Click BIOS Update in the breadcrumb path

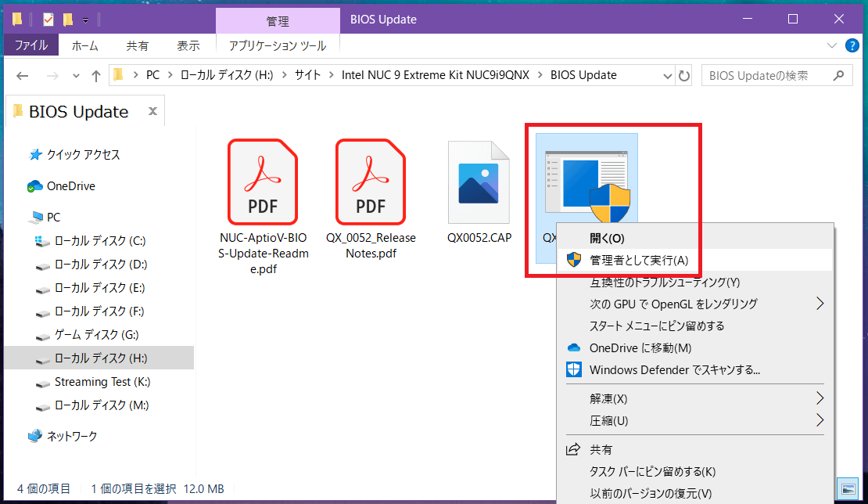coord(583,75)
